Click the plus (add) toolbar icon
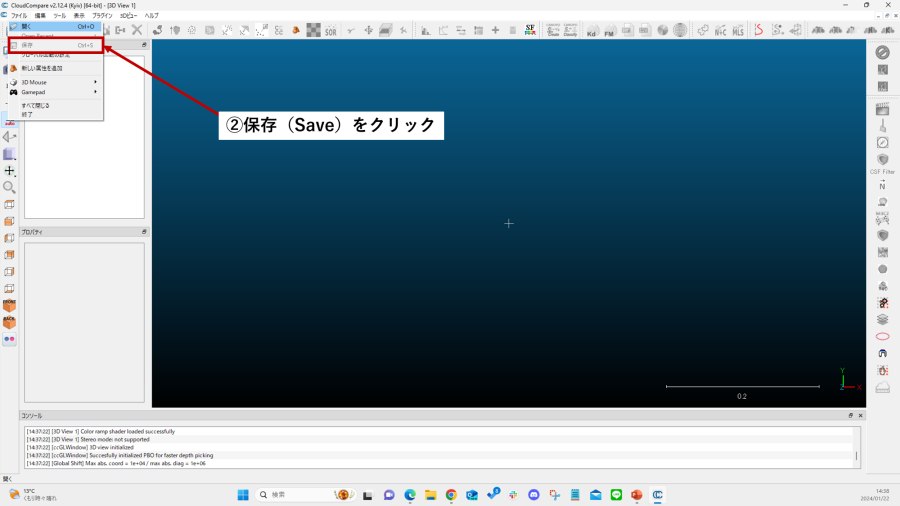 tap(495, 30)
